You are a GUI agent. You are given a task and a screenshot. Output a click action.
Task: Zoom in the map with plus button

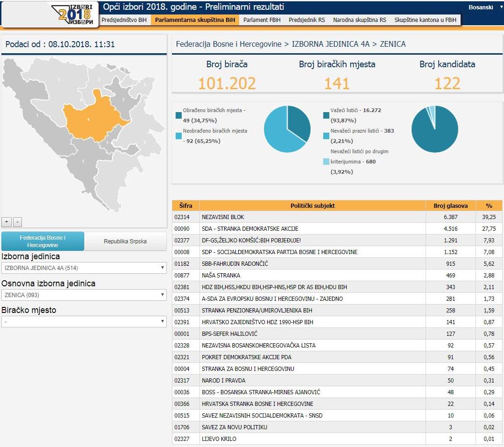tap(7, 222)
